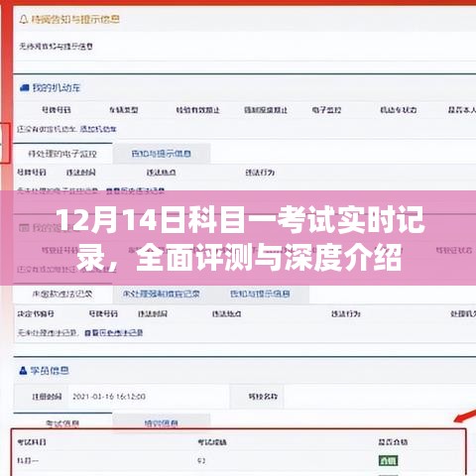Select the 考试信息 tab
The height and width of the screenshot is (476, 476).
coord(62,423)
